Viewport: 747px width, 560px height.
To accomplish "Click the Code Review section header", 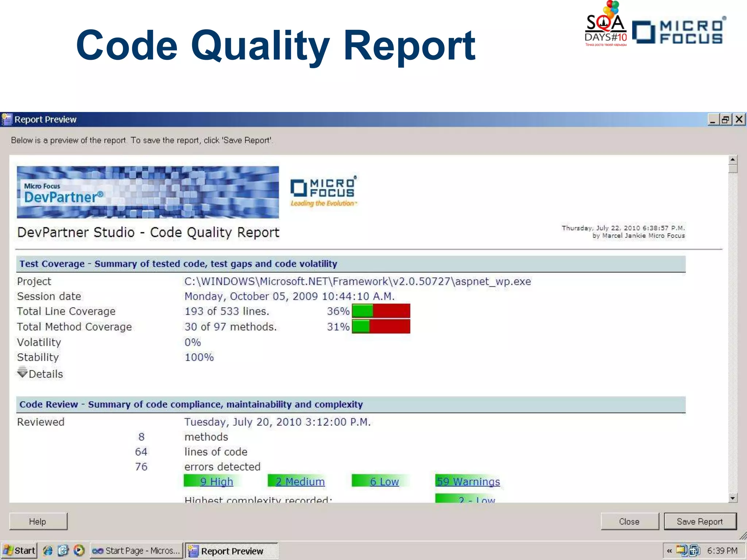I will click(x=351, y=404).
